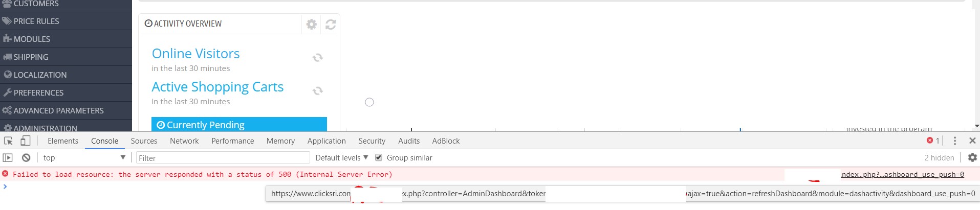
Task: Switch to the Elements tab
Action: 63,141
